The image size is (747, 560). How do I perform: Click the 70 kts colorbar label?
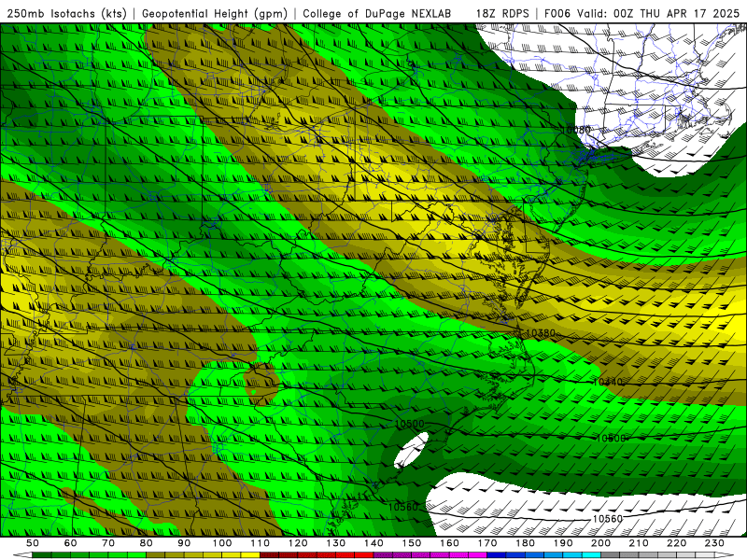tap(108, 543)
